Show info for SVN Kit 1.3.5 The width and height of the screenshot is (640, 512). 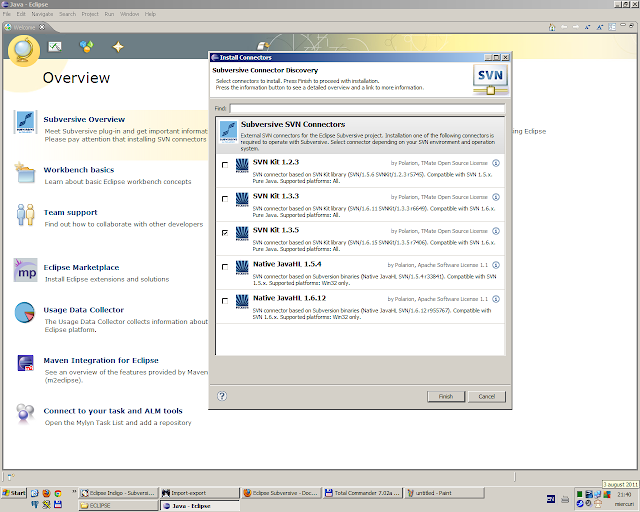(x=496, y=231)
